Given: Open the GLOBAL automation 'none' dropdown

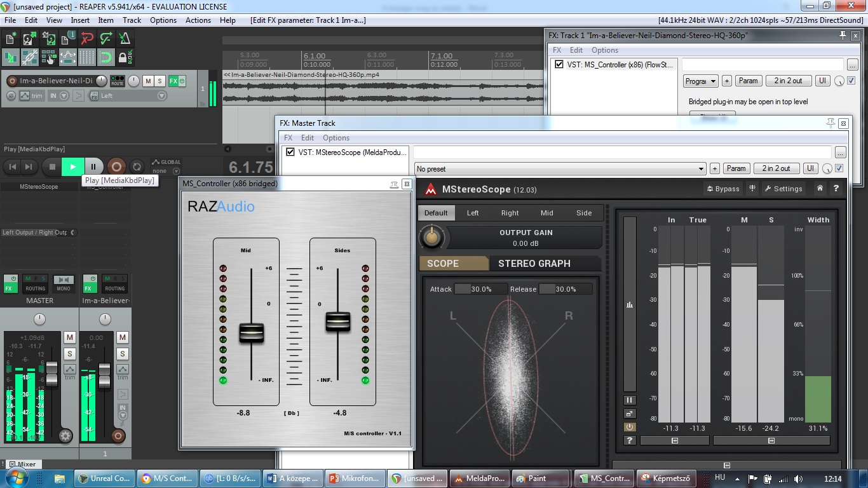Looking at the screenshot, I should 176,171.
